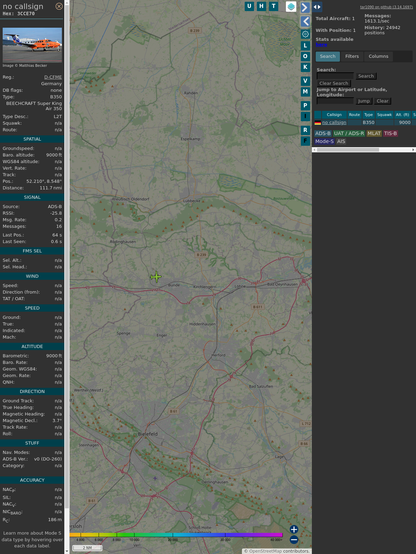
Task: Click the M multi-select button
Action: [x=305, y=92]
